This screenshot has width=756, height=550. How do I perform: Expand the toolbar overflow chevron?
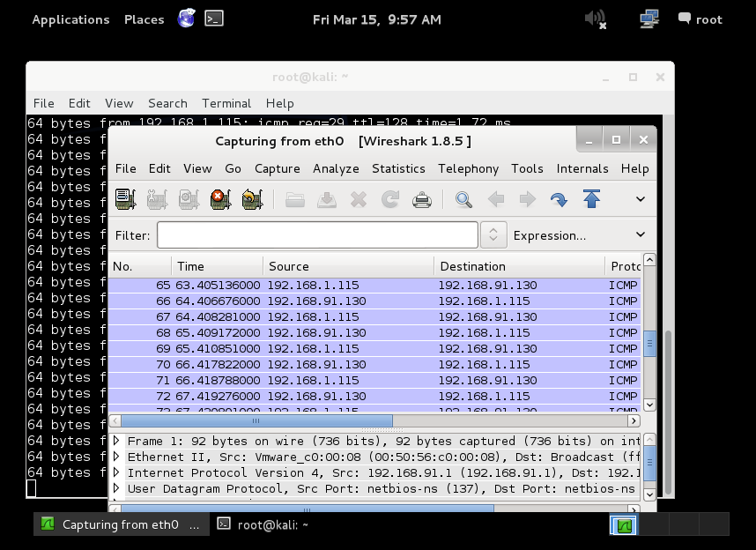coord(641,199)
